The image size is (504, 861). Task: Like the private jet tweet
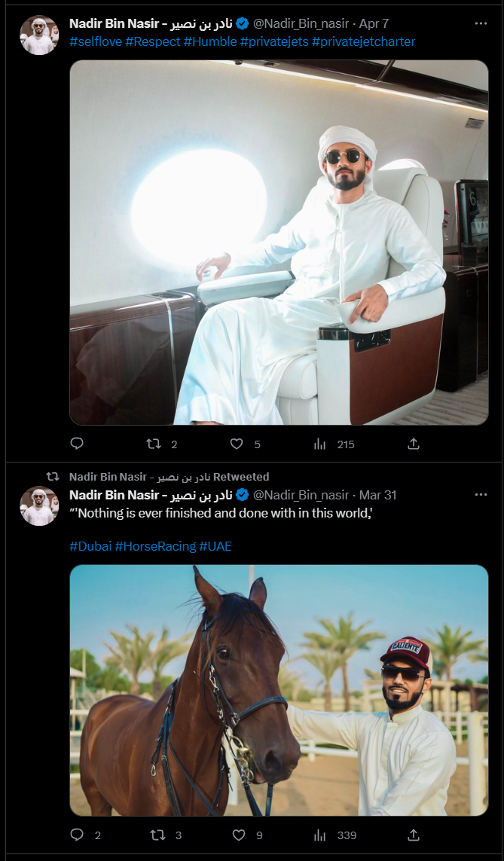[237, 444]
